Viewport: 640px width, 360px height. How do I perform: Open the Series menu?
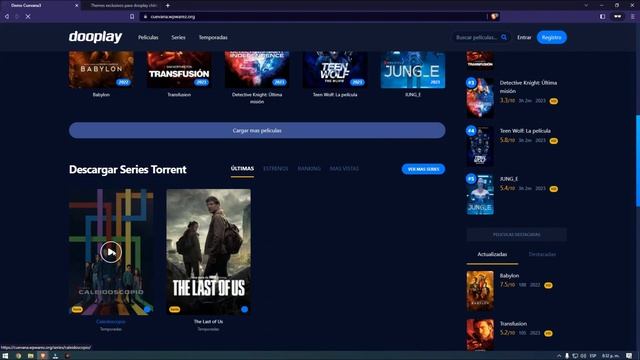178,37
